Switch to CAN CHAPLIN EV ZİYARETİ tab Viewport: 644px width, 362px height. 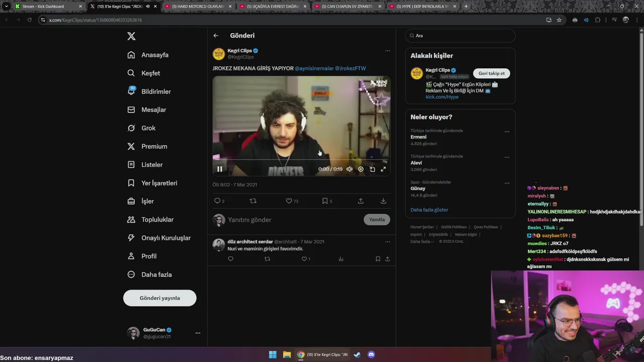[x=348, y=7]
